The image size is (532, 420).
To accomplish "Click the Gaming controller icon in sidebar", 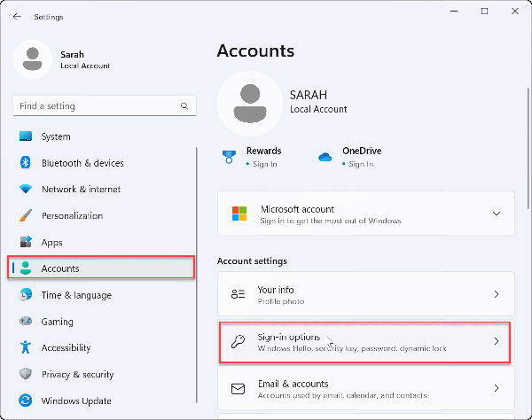I will (x=25, y=322).
